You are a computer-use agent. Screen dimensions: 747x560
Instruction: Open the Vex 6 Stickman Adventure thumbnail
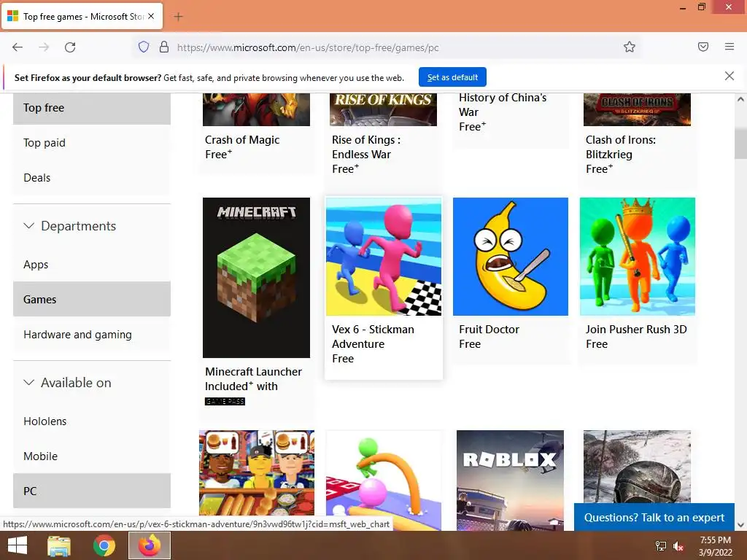point(384,257)
